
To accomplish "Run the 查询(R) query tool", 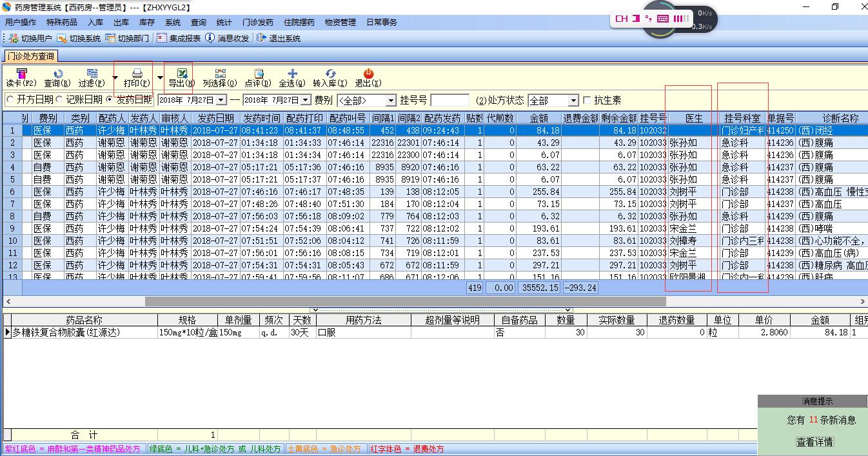I will tap(57, 78).
